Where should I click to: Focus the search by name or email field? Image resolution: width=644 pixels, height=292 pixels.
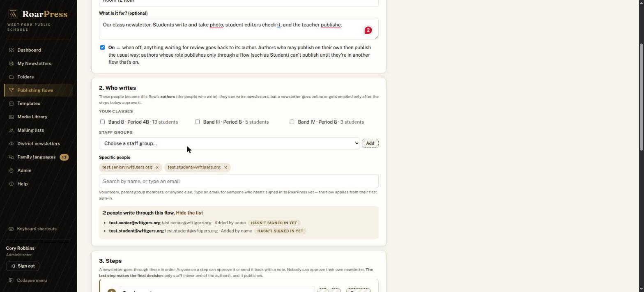coord(239,182)
